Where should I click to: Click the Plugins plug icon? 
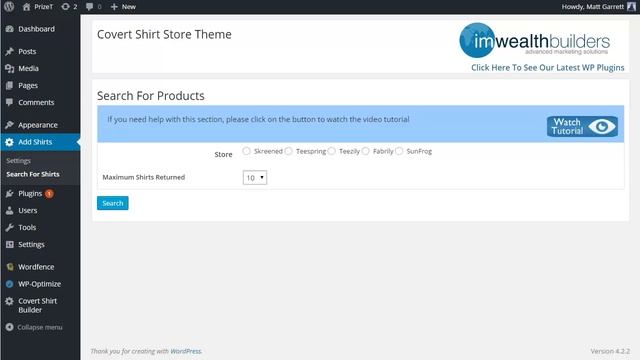click(10, 193)
